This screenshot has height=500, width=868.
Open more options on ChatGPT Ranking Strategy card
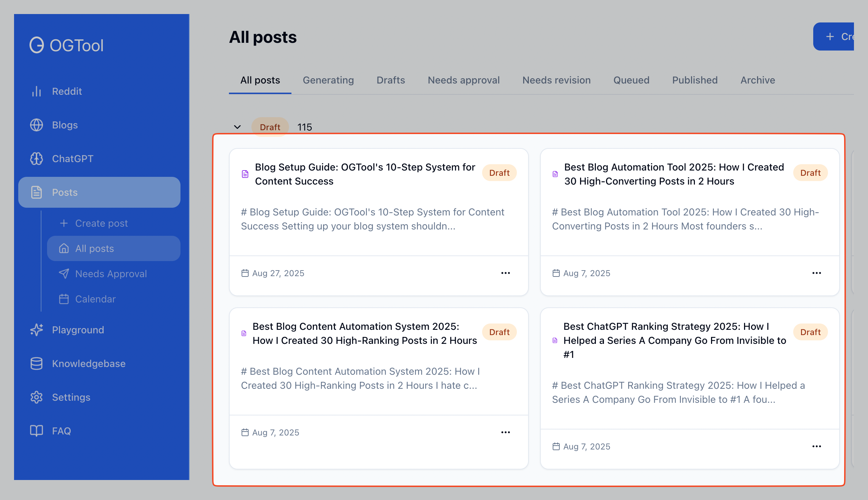coord(817,446)
